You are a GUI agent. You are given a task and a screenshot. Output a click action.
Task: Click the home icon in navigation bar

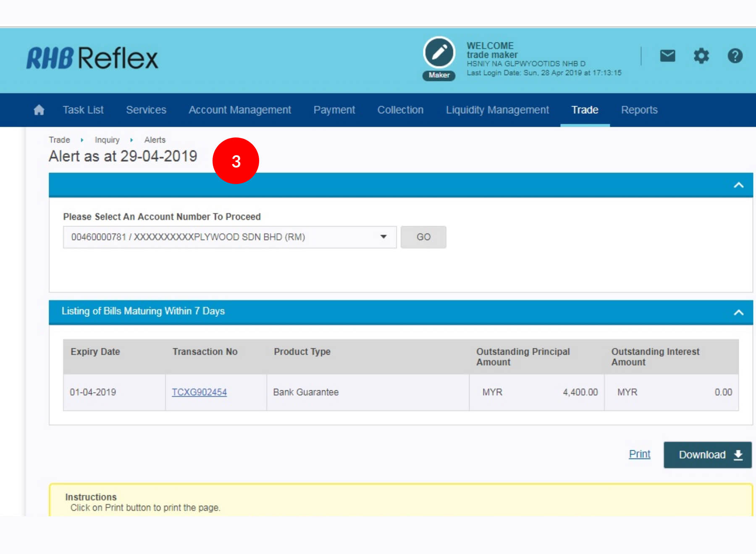(39, 110)
